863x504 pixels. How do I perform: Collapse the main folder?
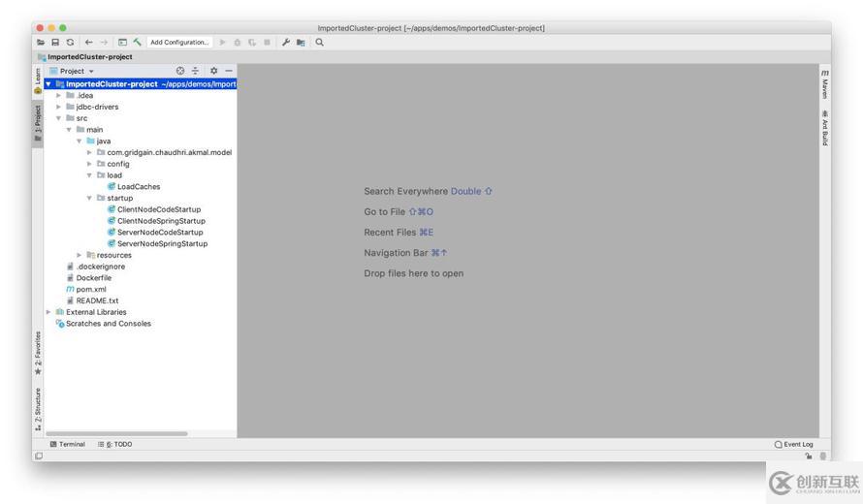(x=69, y=130)
